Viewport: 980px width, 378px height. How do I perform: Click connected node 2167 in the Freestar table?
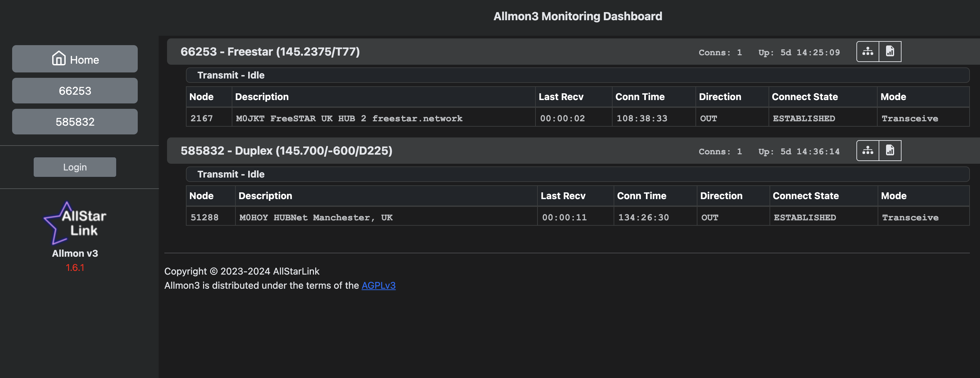pos(201,118)
